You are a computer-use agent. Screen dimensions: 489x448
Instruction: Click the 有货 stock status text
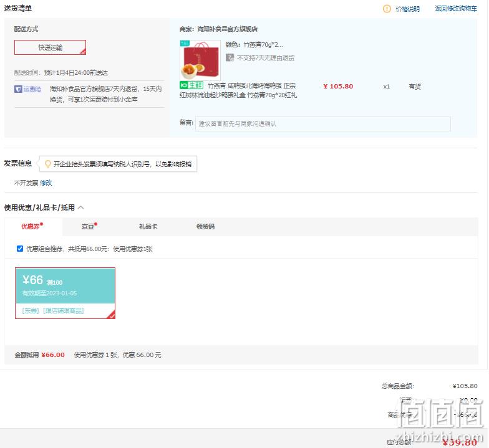pyautogui.click(x=415, y=87)
